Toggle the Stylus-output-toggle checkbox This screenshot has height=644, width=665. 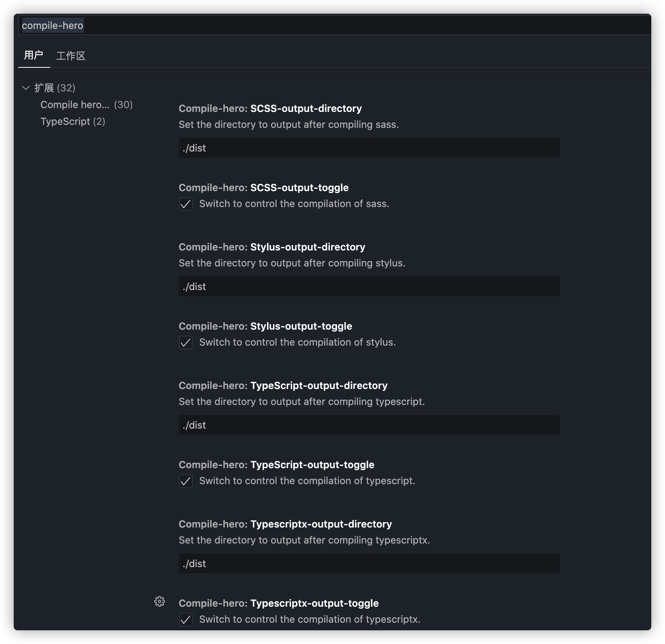pyautogui.click(x=186, y=343)
